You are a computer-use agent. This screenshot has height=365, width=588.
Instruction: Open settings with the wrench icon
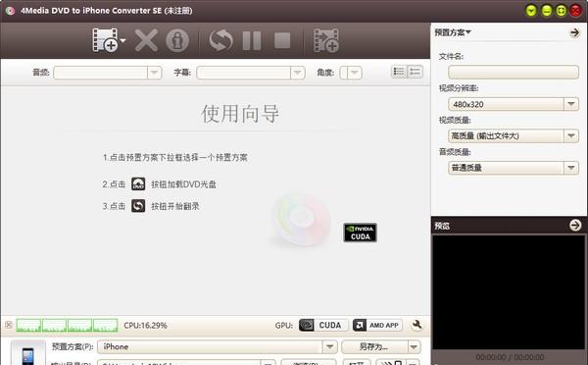[x=416, y=325]
